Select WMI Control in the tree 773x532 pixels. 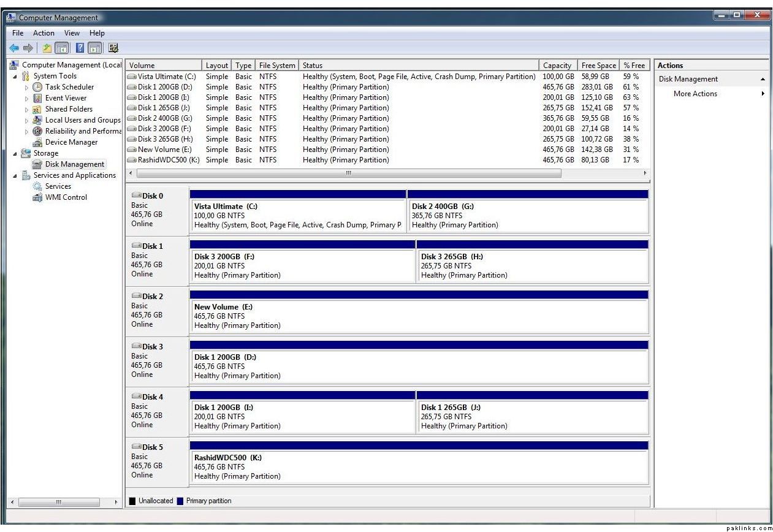coord(66,197)
